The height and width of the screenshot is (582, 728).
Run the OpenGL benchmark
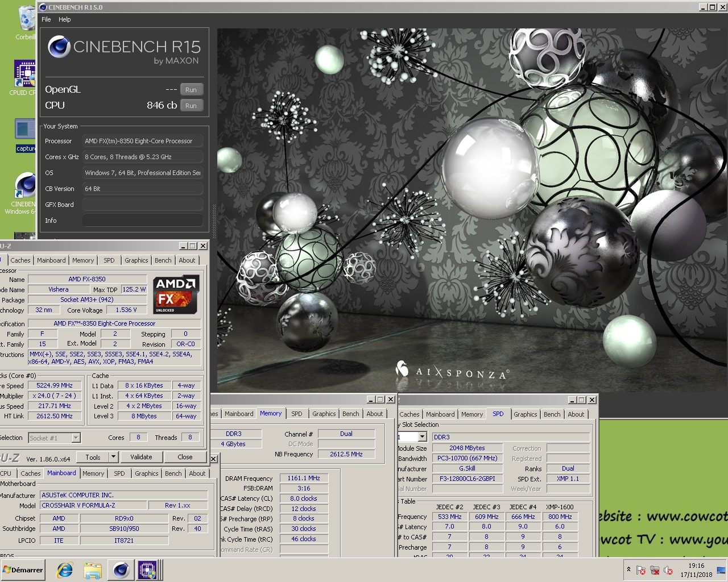(191, 90)
